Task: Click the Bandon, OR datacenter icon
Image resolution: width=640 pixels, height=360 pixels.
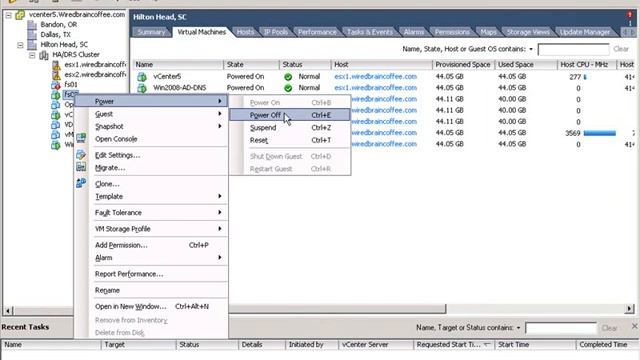Action: 32,25
